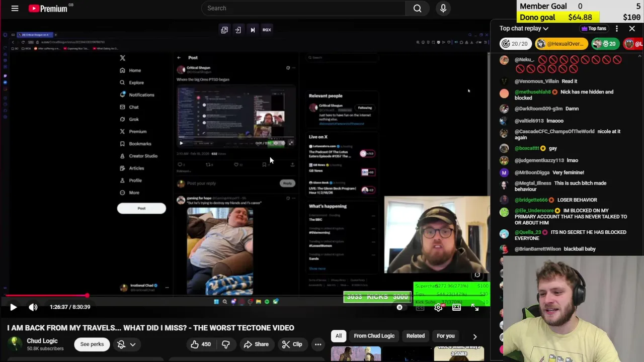This screenshot has height=362, width=644.
Task: Click the X logo in video
Action: coord(122,58)
